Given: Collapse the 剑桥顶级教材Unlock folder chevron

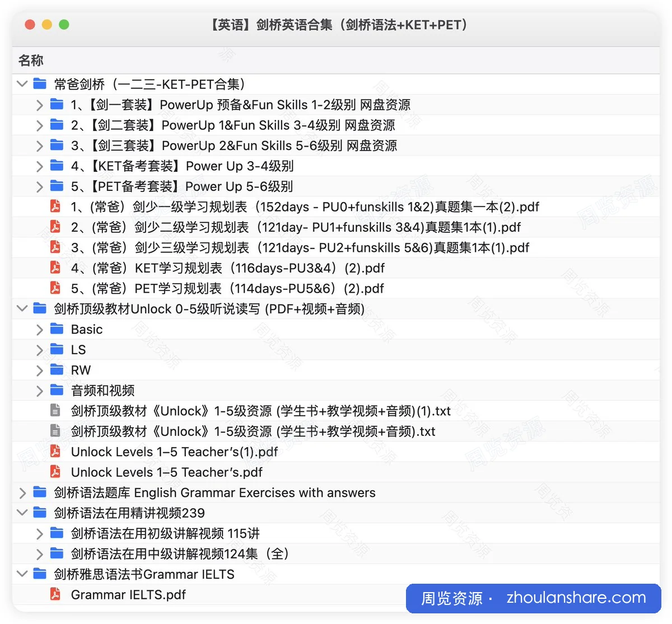Looking at the screenshot, I should (x=22, y=308).
